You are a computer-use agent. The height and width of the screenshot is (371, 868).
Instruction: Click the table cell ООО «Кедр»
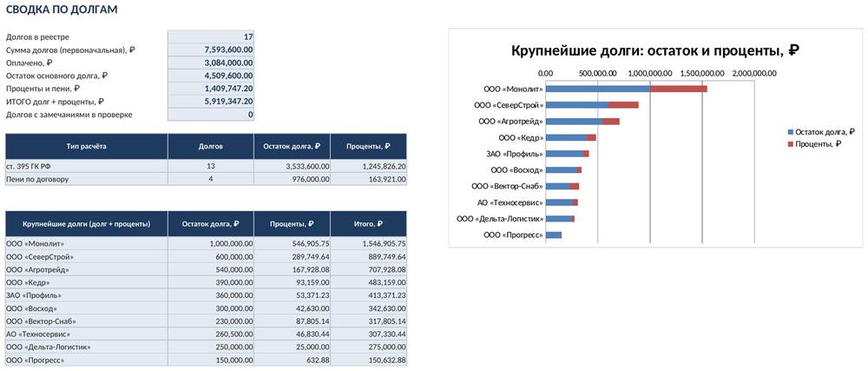[x=86, y=282]
